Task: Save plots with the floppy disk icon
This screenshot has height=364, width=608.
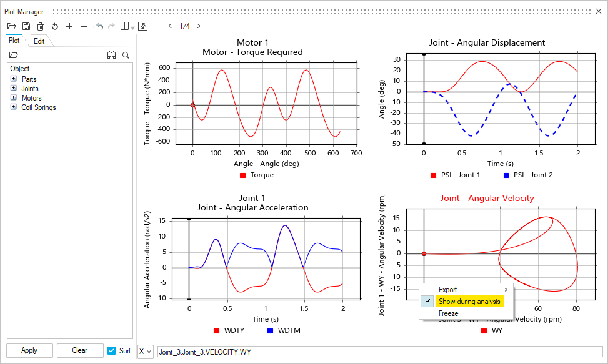Action: [x=26, y=26]
